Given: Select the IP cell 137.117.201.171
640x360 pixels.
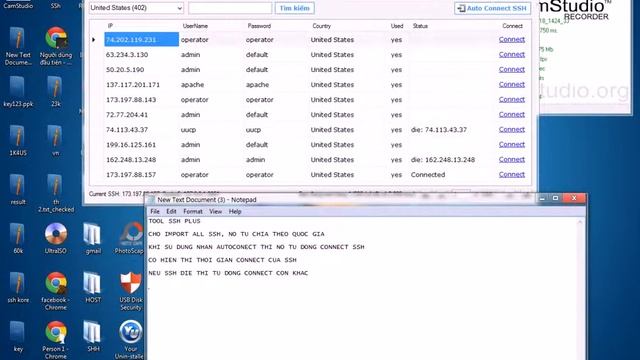Looking at the screenshot, I should tap(141, 85).
